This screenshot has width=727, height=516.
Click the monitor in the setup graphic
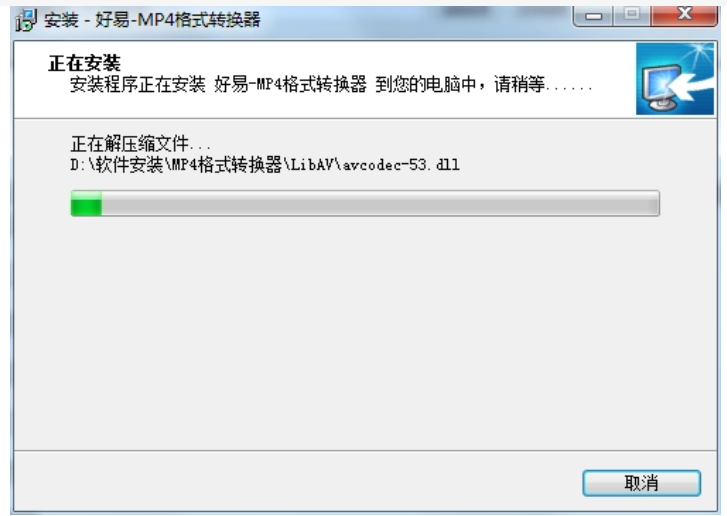pyautogui.click(x=659, y=89)
